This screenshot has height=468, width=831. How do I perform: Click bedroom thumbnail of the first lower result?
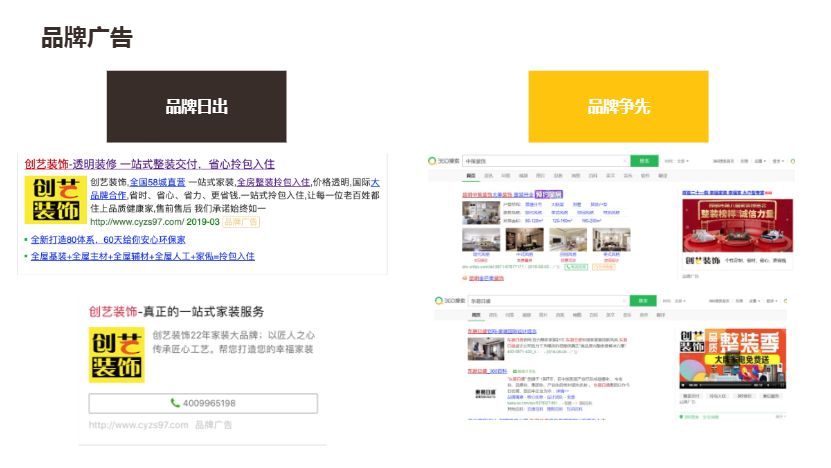coord(485,349)
